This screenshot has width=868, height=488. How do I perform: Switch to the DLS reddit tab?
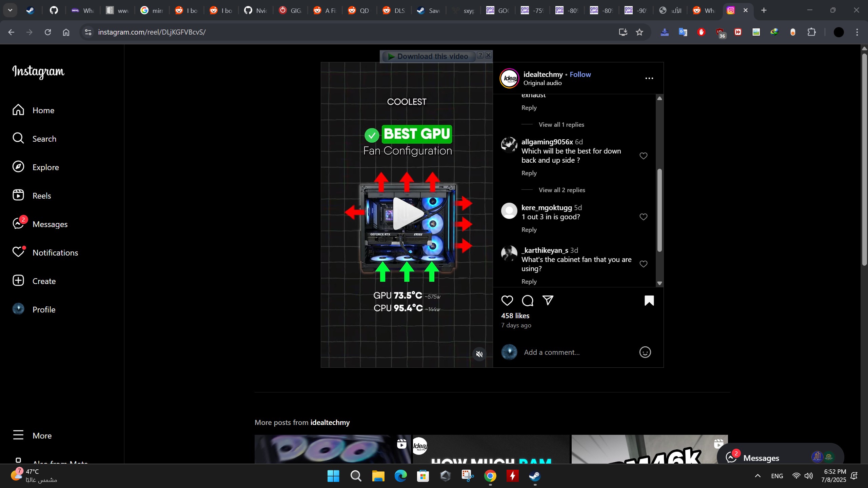point(394,11)
